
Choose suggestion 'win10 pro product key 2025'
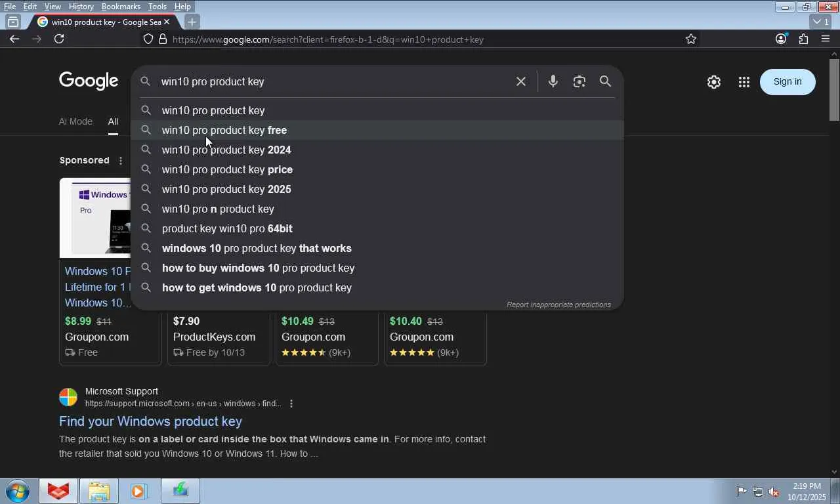pyautogui.click(x=377, y=189)
